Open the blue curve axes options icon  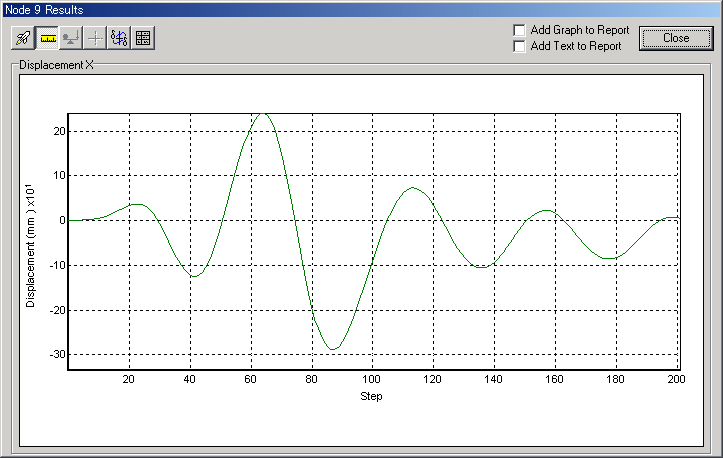click(119, 38)
